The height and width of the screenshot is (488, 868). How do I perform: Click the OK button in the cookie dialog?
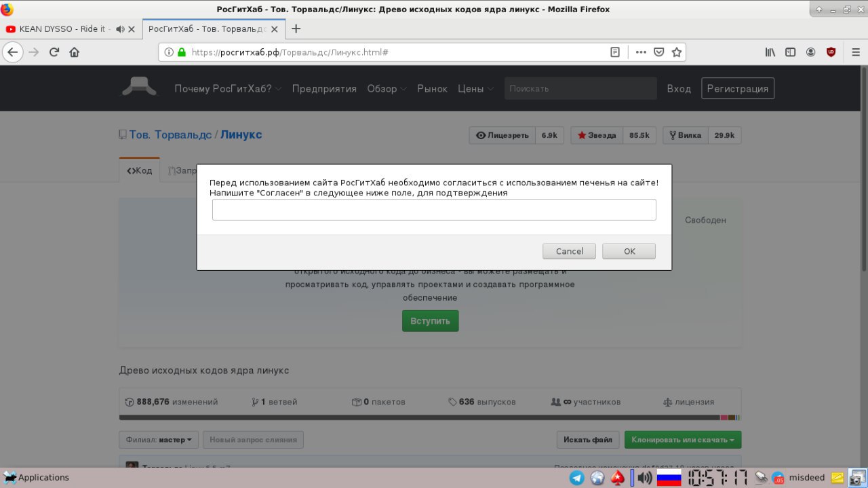(x=629, y=251)
